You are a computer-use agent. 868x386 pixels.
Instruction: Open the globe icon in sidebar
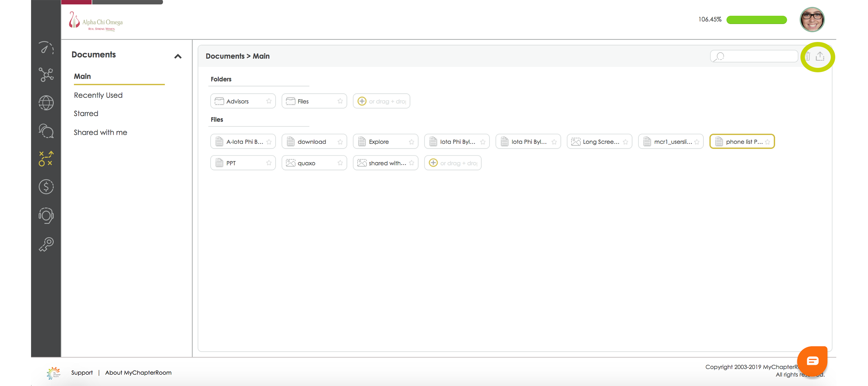click(x=46, y=103)
